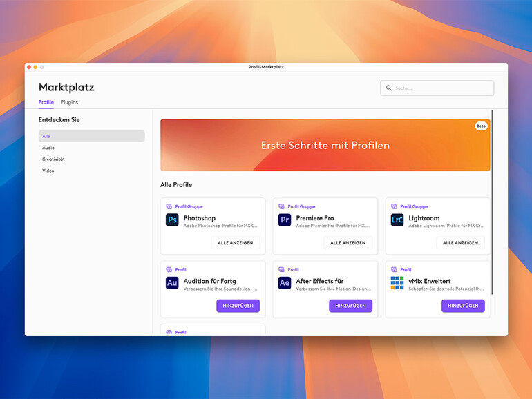Click the Beta badge on banner

coord(481,126)
